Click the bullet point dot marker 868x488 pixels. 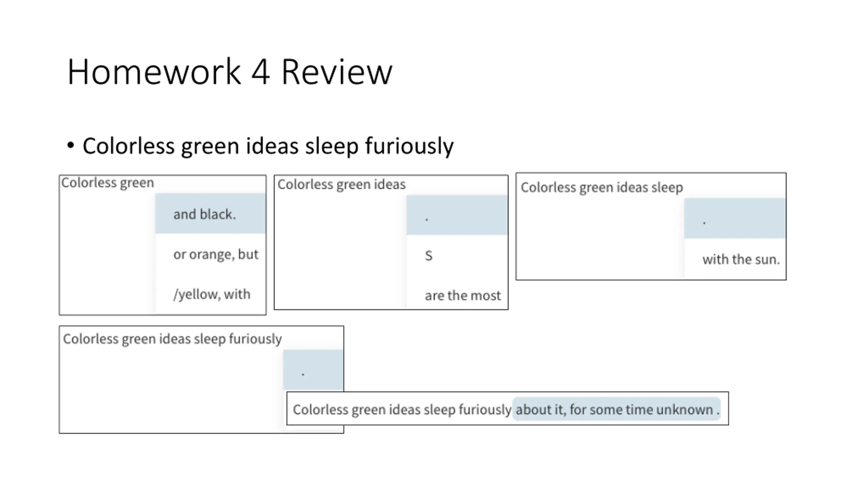[71, 145]
